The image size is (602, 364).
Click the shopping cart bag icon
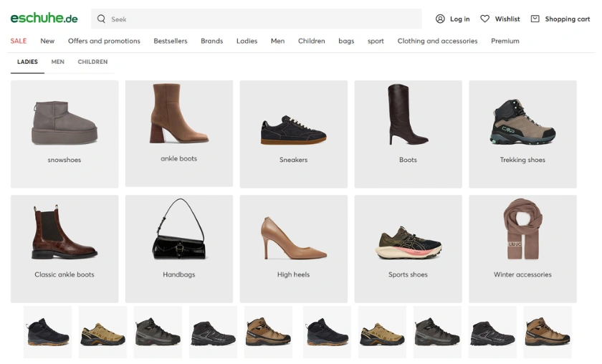pos(535,19)
